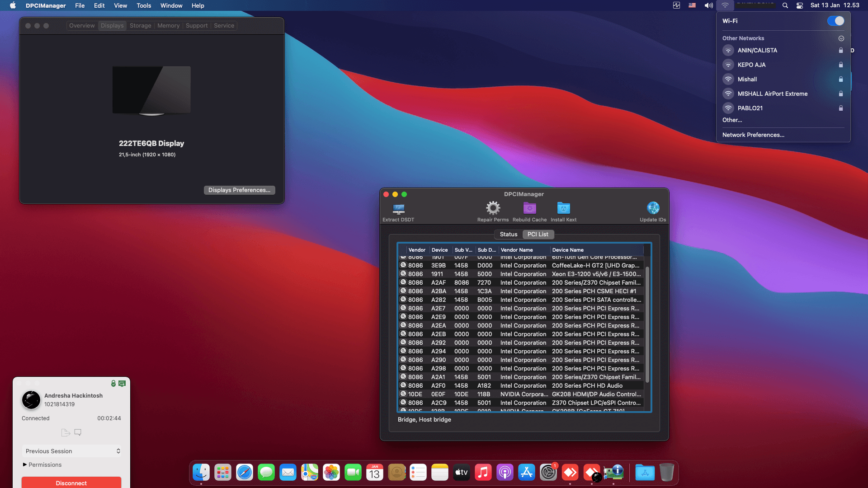
Task: Select the Z370 Chipset LPC/eSPI row
Action: 522,403
